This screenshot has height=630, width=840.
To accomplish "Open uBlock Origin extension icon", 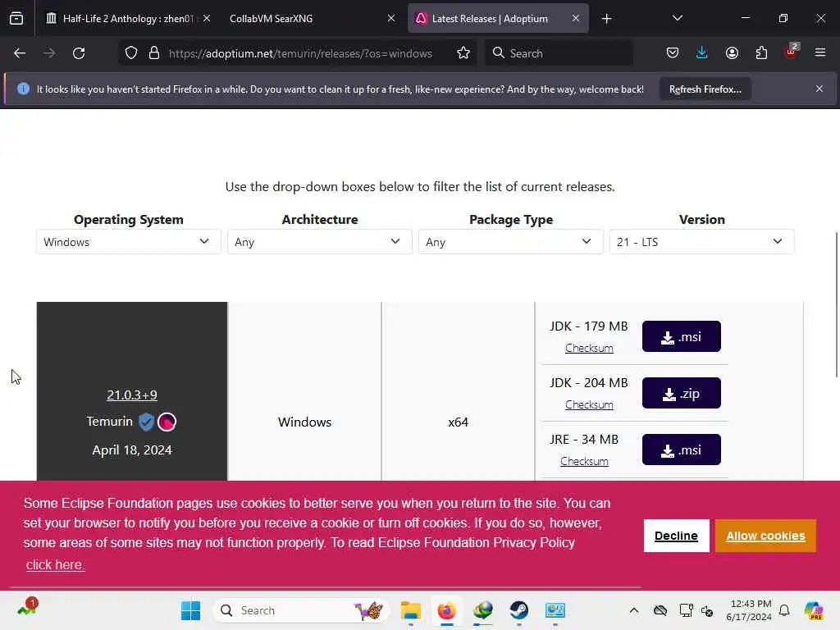I will pyautogui.click(x=792, y=52).
